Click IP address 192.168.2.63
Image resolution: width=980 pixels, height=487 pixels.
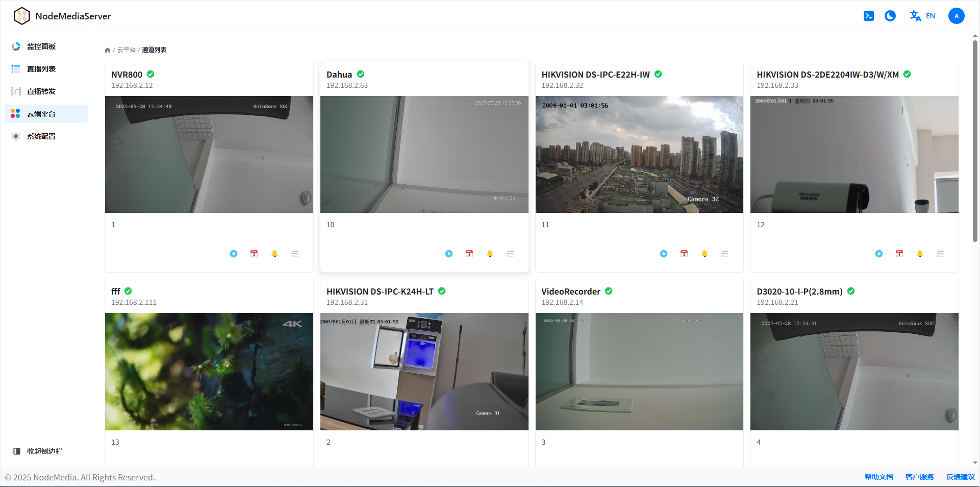[x=347, y=85]
